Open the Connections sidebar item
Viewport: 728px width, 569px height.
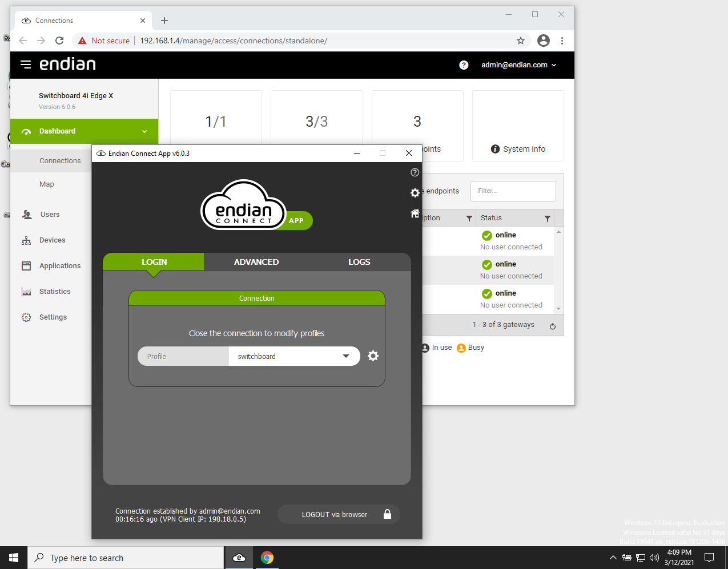pyautogui.click(x=60, y=161)
